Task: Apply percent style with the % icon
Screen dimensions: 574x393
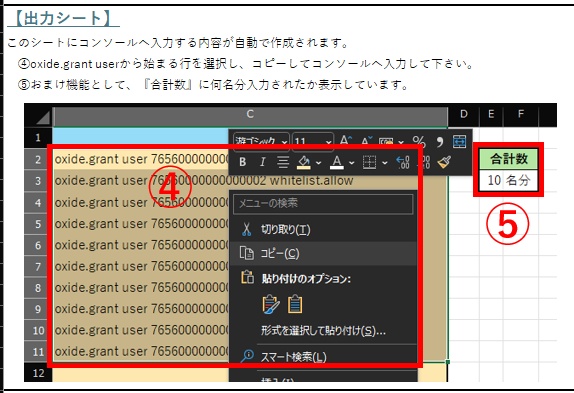Action: point(419,142)
